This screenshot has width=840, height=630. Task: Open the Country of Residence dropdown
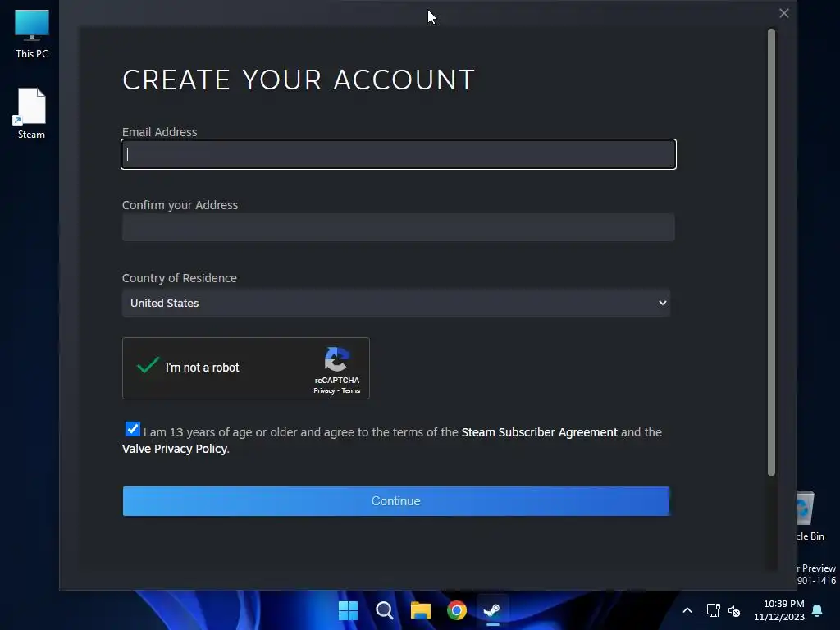coord(396,303)
